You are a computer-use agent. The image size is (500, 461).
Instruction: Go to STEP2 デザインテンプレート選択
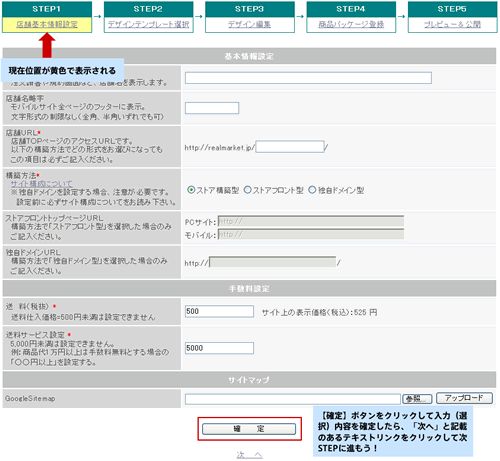(148, 24)
